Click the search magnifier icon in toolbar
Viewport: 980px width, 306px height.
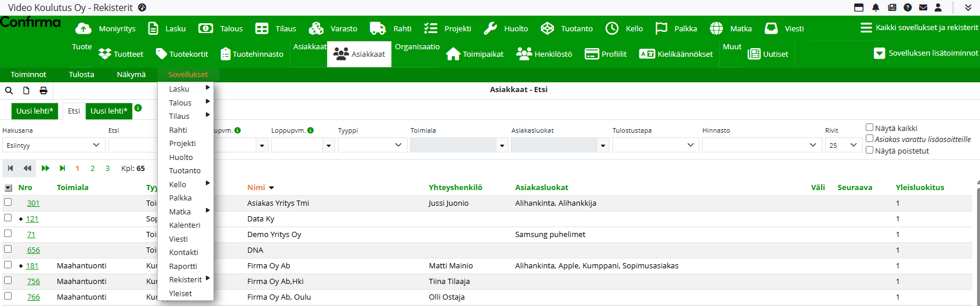[9, 90]
